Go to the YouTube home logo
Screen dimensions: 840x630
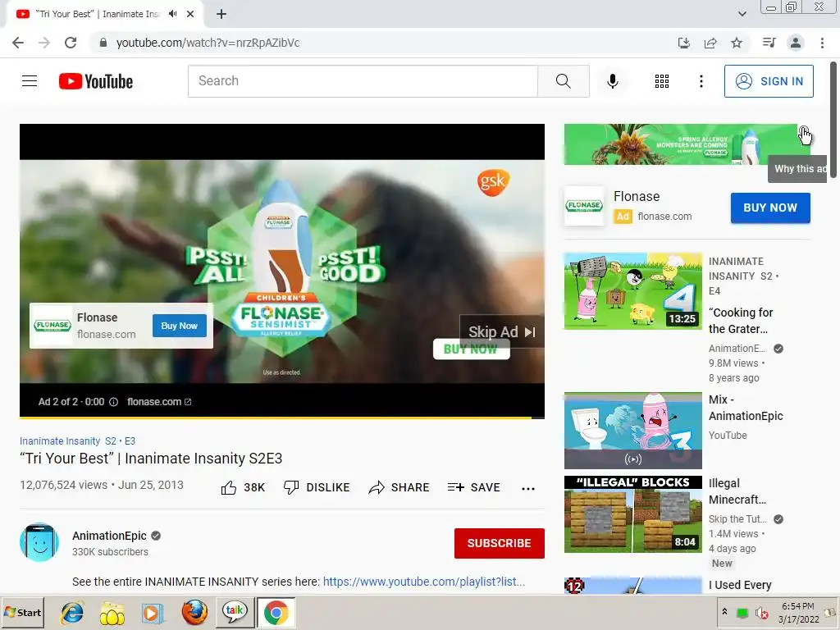pyautogui.click(x=96, y=81)
